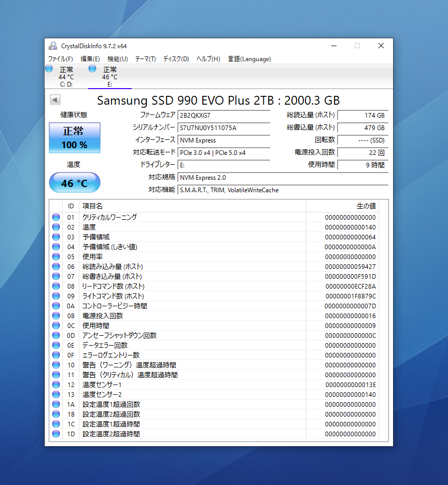The image size is (448, 485).
Task: Click status icon for 04 予備領域 (しきい値)
Action: (56, 247)
